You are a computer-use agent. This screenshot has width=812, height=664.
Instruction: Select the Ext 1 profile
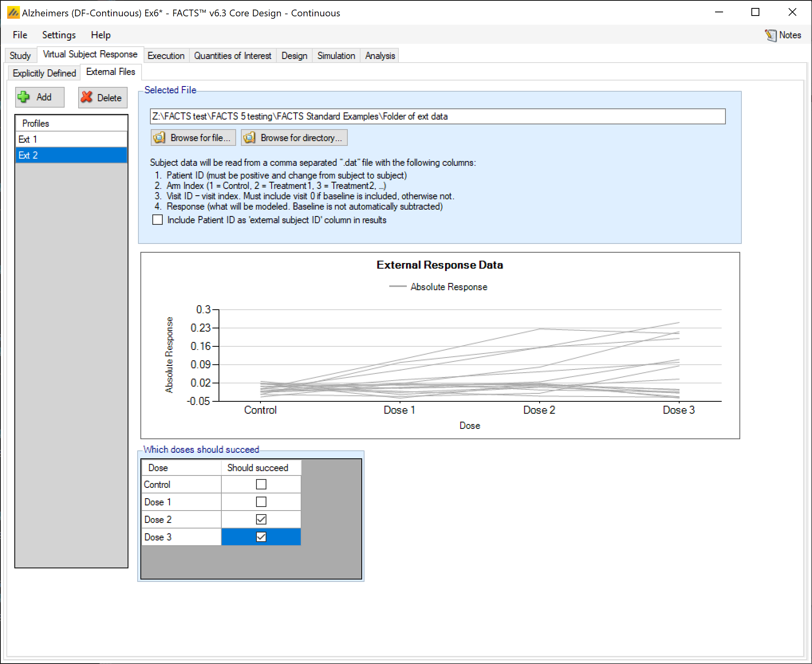(71, 139)
